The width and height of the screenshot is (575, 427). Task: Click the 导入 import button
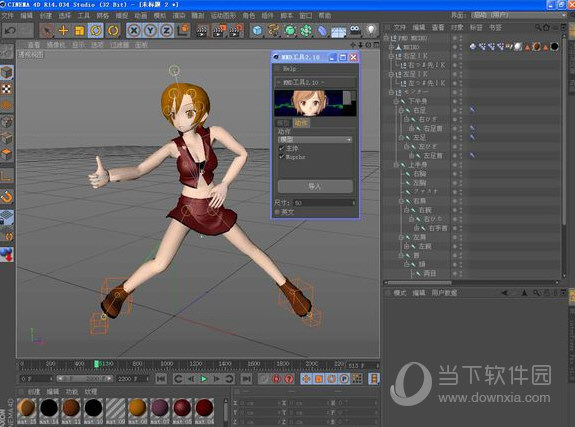315,186
